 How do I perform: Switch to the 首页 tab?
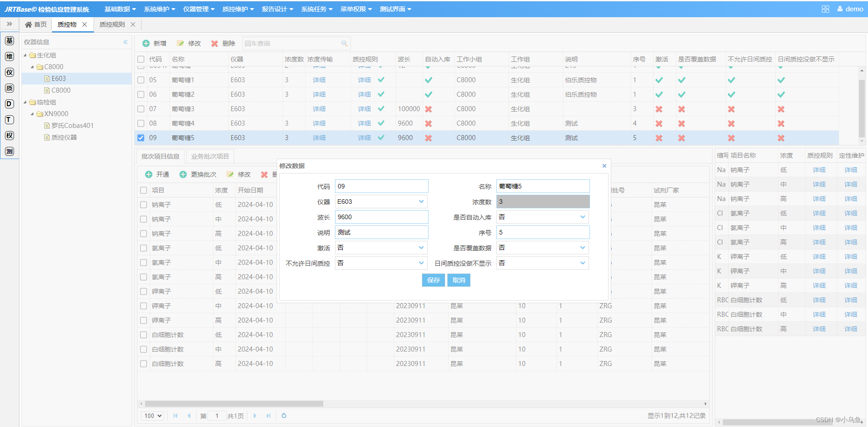36,24
